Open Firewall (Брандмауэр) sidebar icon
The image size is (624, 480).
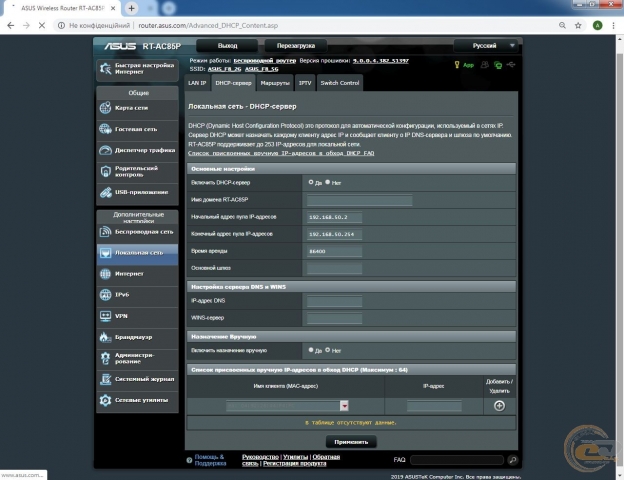click(105, 337)
